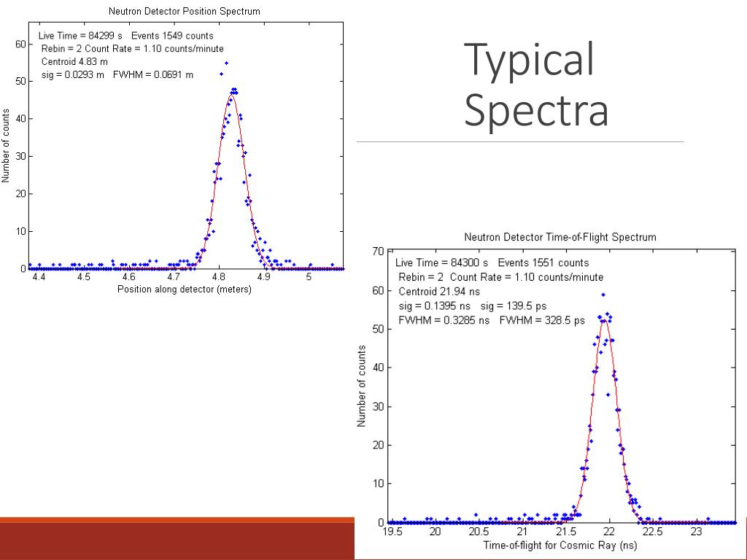Click the 'Typical Spectra' slide title
The image size is (747, 560).
tap(536, 85)
